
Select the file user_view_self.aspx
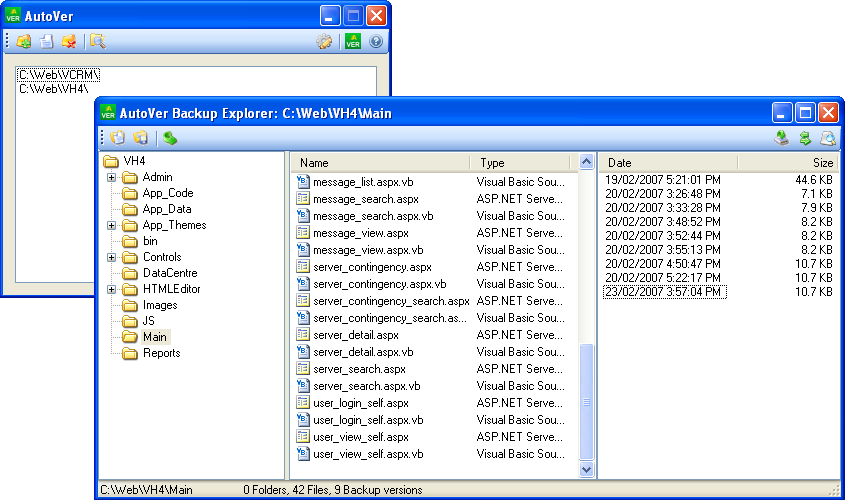pos(360,437)
